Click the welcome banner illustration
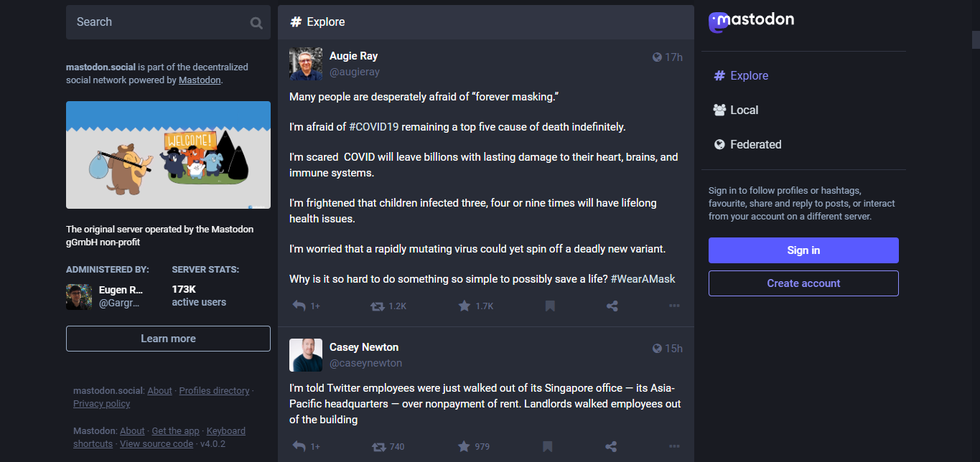980x462 pixels. 168,155
